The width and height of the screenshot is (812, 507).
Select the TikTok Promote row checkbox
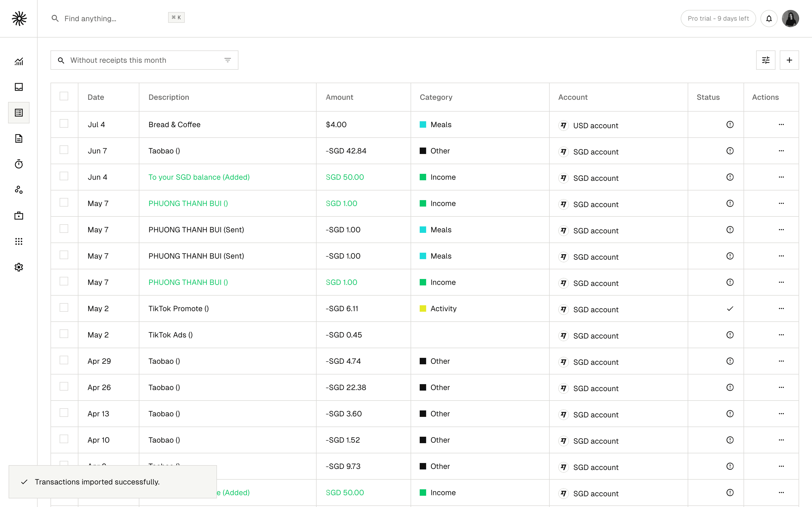[64, 308]
